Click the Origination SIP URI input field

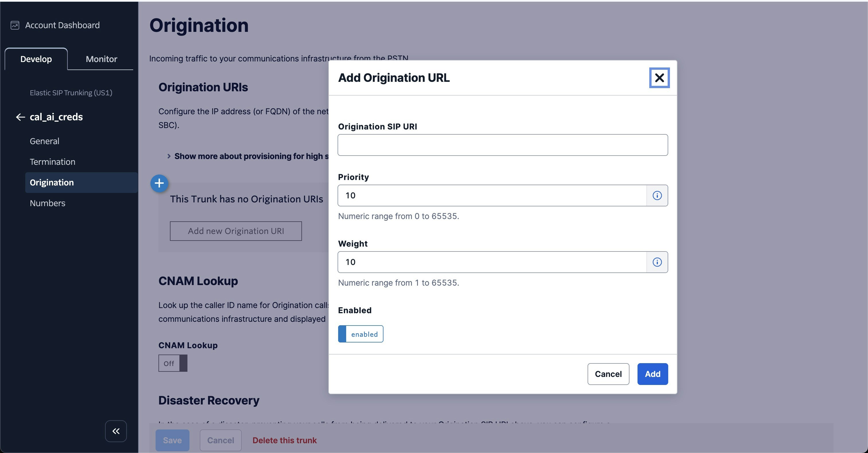[x=502, y=145]
